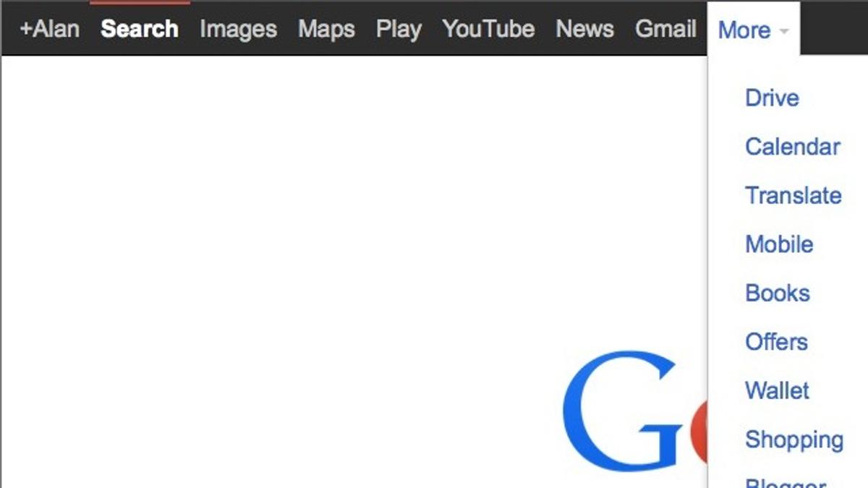Screen dimensions: 868x488
Task: Click the Play link in navigation bar
Action: click(x=399, y=29)
